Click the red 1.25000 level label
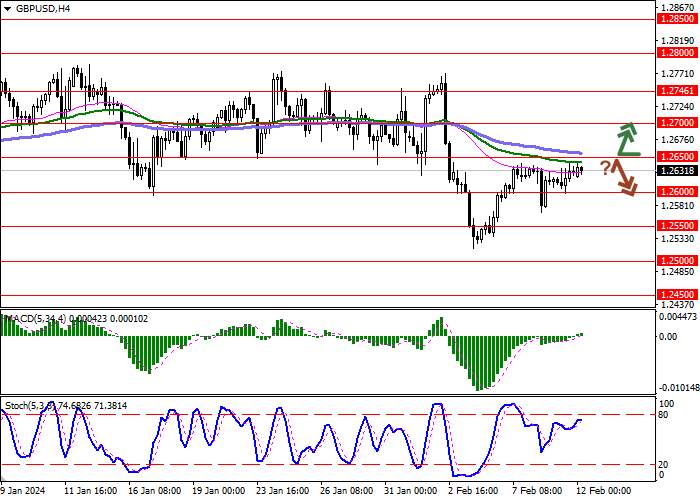Screen dimensions: 700x500 [x=677, y=260]
